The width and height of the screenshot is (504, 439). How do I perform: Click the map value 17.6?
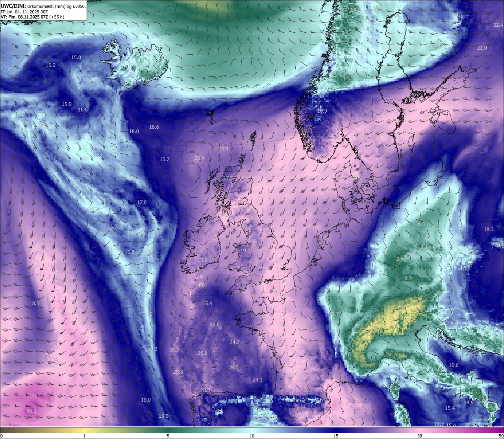[x=142, y=202]
